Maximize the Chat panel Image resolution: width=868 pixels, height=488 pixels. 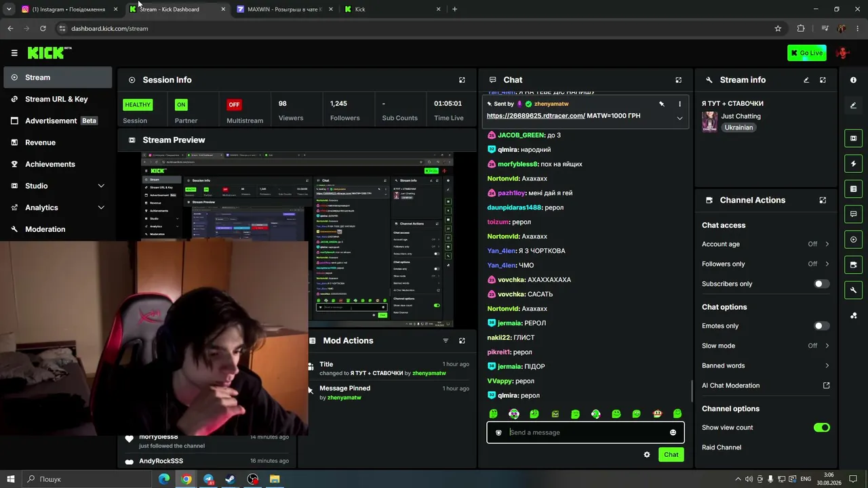click(678, 80)
